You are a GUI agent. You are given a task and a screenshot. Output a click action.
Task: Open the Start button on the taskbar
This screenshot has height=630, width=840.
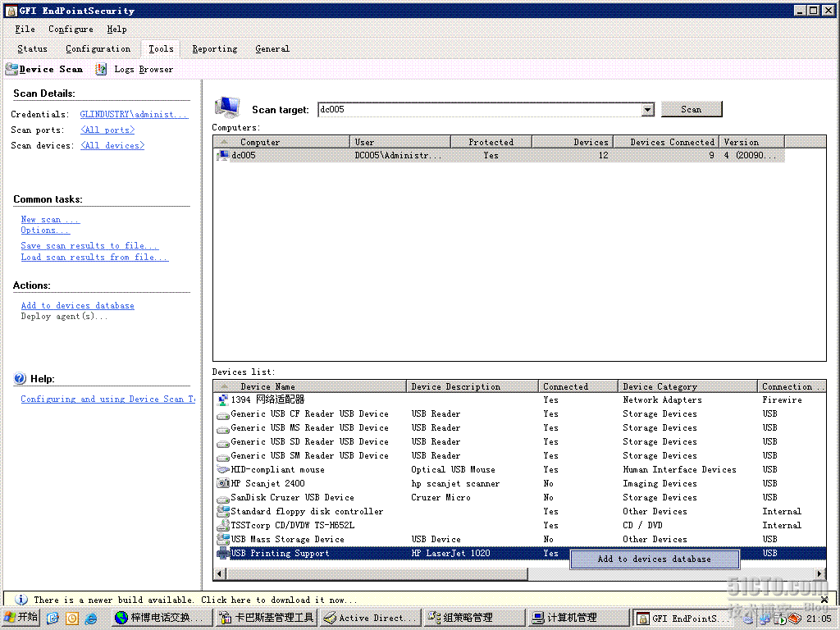21,617
